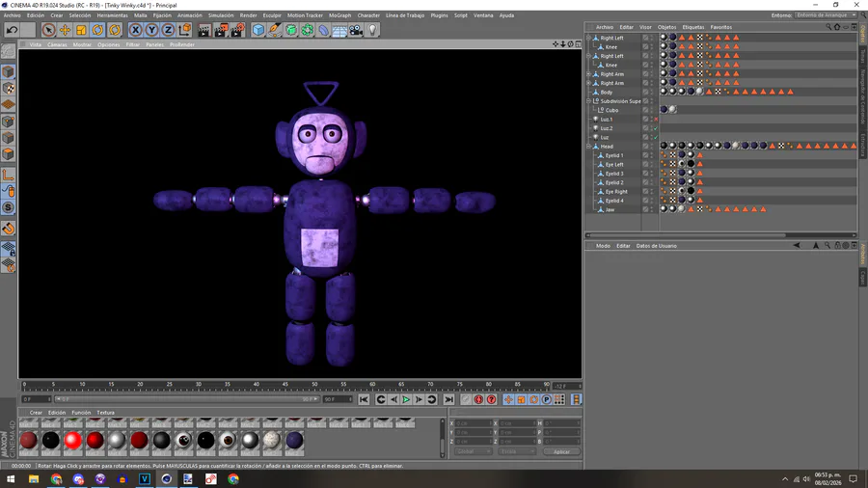Go to end of animation
The image size is (868, 488).
pos(448,399)
